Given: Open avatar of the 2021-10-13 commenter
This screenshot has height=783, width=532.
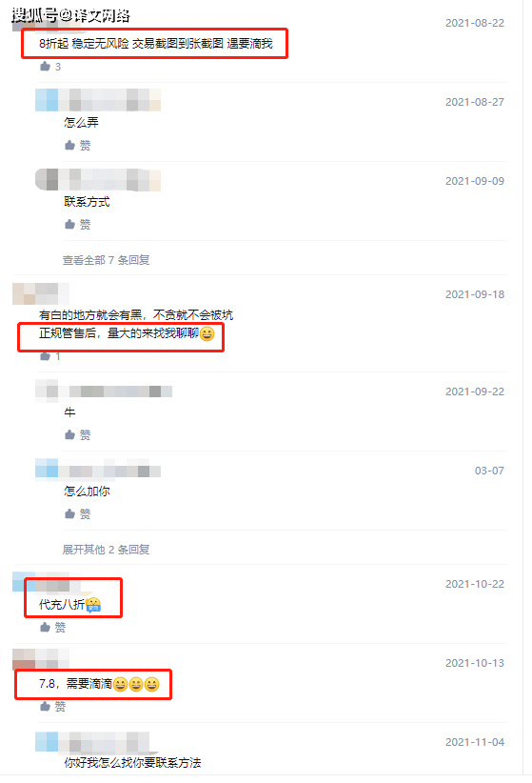Looking at the screenshot, I should tap(24, 659).
